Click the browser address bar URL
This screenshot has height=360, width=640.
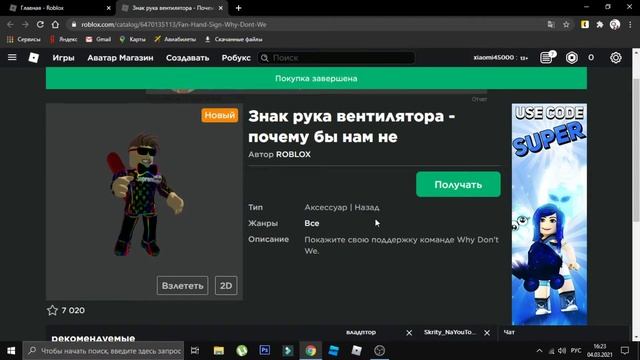pos(173,24)
